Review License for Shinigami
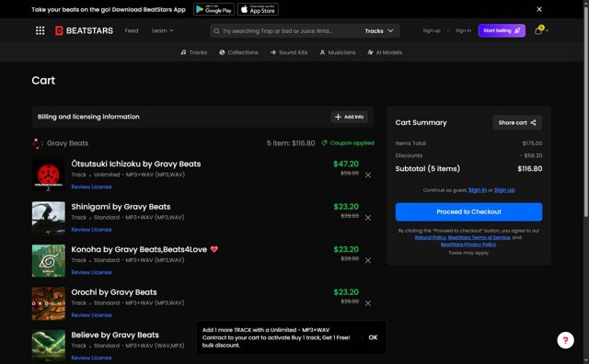589x364 pixels. 91,230
